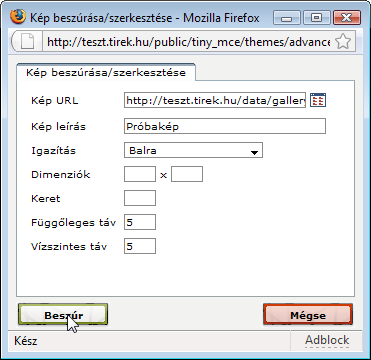Screen dimensions: 371x360
Task: Focus the Kép URL input field
Action: (215, 100)
